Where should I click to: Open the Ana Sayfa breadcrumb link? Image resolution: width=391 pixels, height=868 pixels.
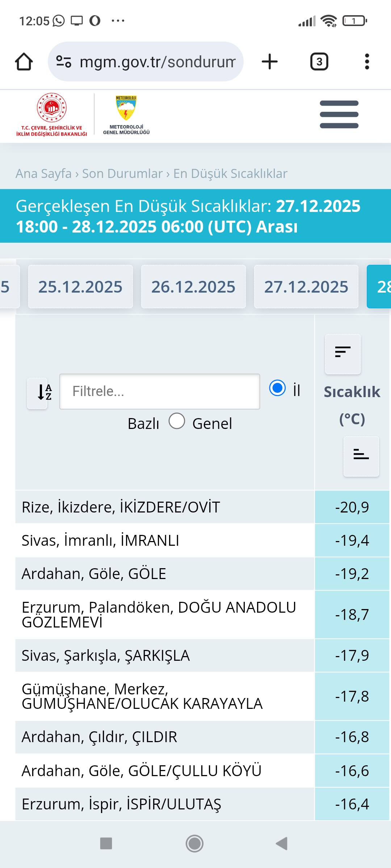tap(43, 174)
